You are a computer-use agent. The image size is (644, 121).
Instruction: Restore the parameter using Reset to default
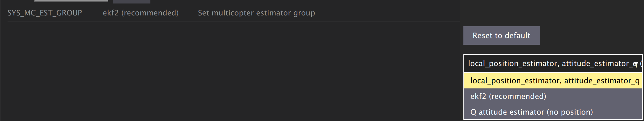[x=501, y=35]
